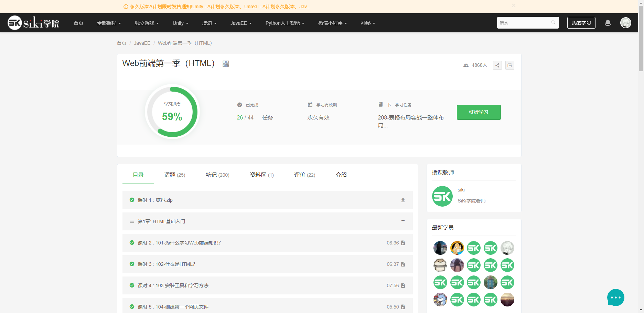
Task: Toggle completion checkmark on 资料.zip lesson
Action: pos(132,200)
